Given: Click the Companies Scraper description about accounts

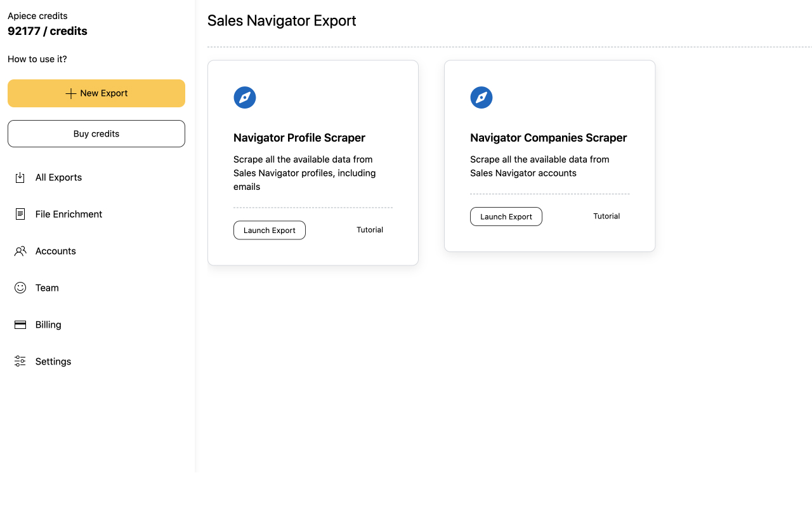Looking at the screenshot, I should pos(540,166).
